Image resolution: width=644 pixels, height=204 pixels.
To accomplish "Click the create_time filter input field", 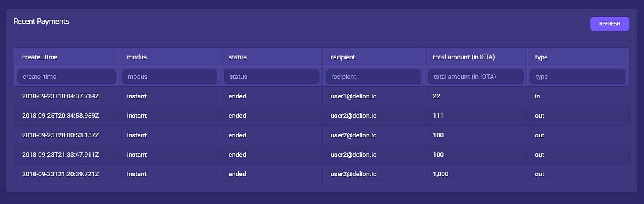I will coord(66,77).
